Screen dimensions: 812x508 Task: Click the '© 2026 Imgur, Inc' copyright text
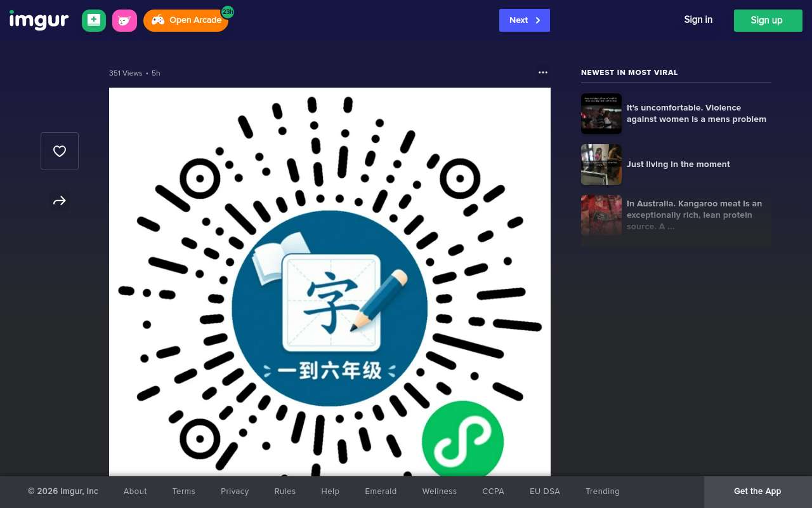(63, 491)
